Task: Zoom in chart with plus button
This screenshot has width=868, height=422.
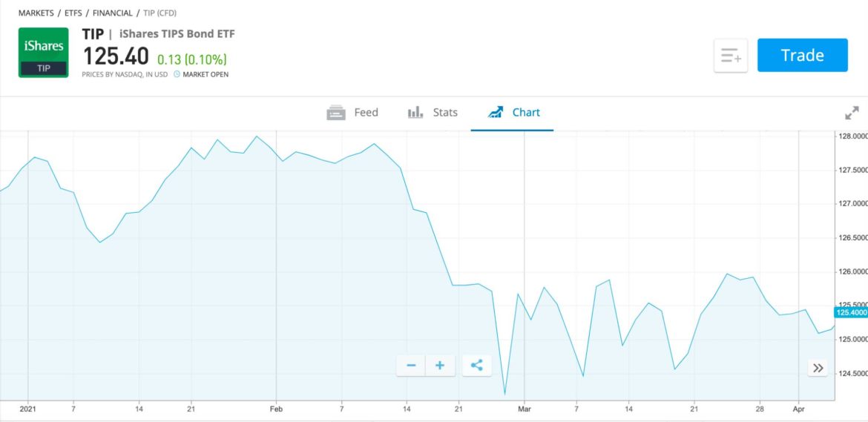Action: [x=440, y=365]
